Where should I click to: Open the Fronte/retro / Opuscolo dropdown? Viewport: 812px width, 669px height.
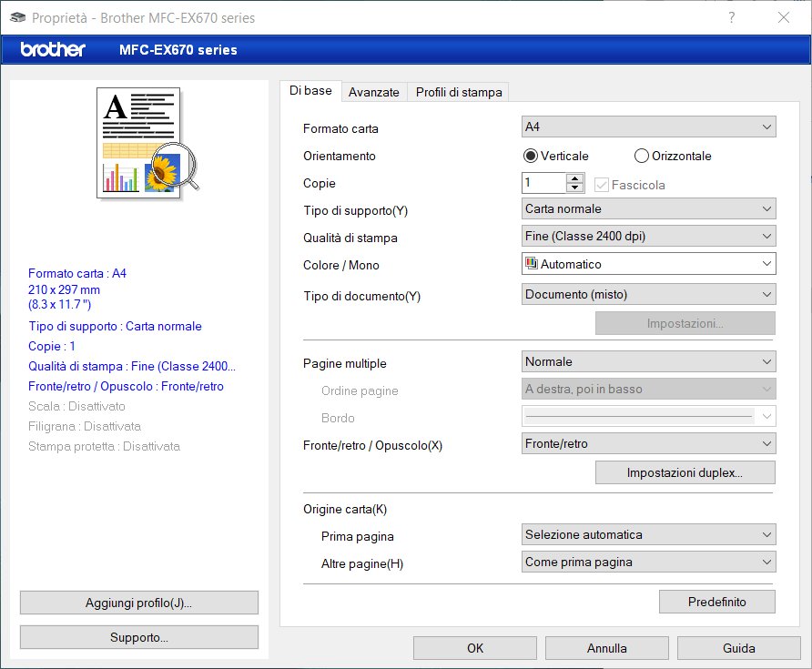click(648, 443)
